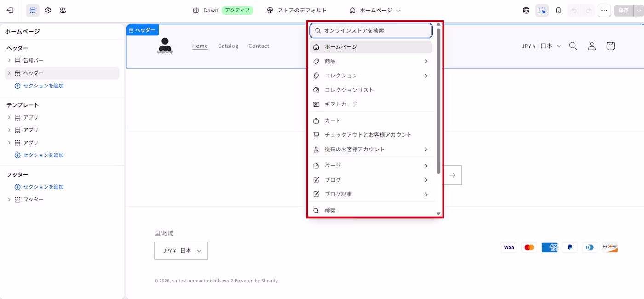This screenshot has width=644, height=299.
Task: Click the undo arrow
Action: 574,10
